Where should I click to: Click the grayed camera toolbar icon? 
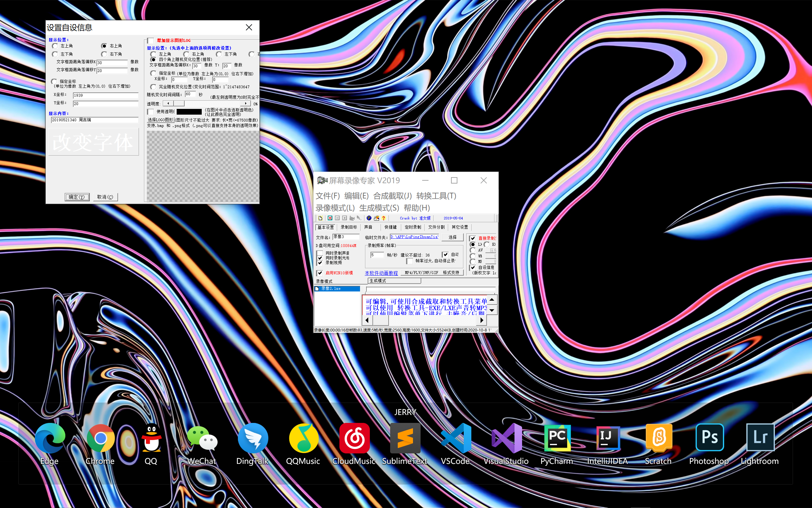(352, 218)
